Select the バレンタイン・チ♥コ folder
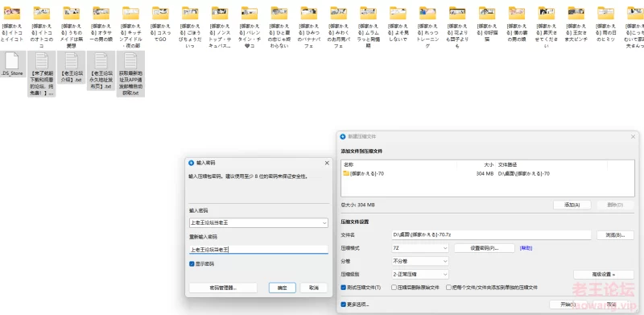 coord(250,27)
